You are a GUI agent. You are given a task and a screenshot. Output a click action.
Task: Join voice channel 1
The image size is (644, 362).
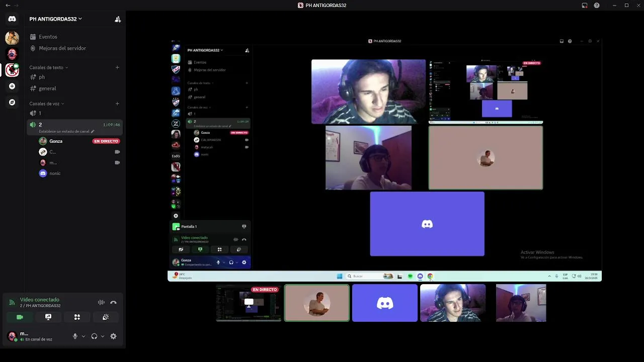click(74, 113)
